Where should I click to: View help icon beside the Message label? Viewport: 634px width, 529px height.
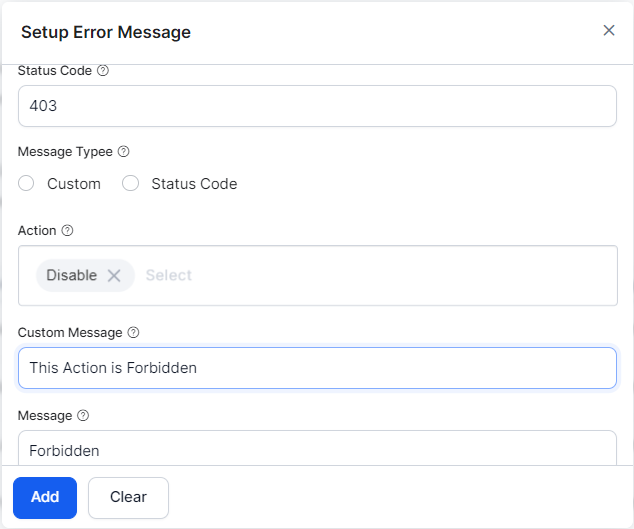[84, 415]
